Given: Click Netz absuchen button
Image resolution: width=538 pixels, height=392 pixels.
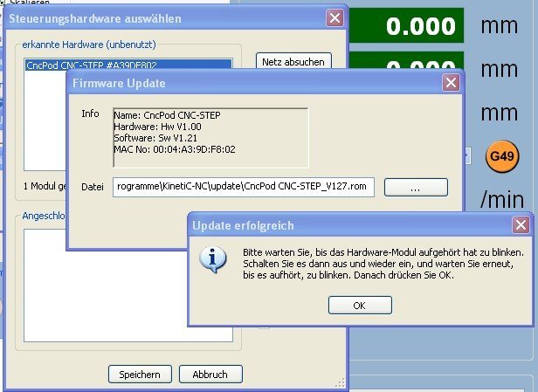Looking at the screenshot, I should point(293,61).
